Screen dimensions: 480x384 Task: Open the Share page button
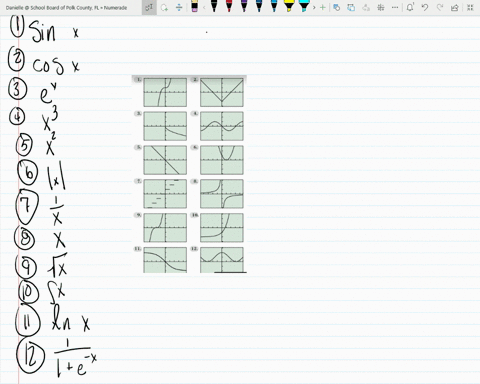455,7
